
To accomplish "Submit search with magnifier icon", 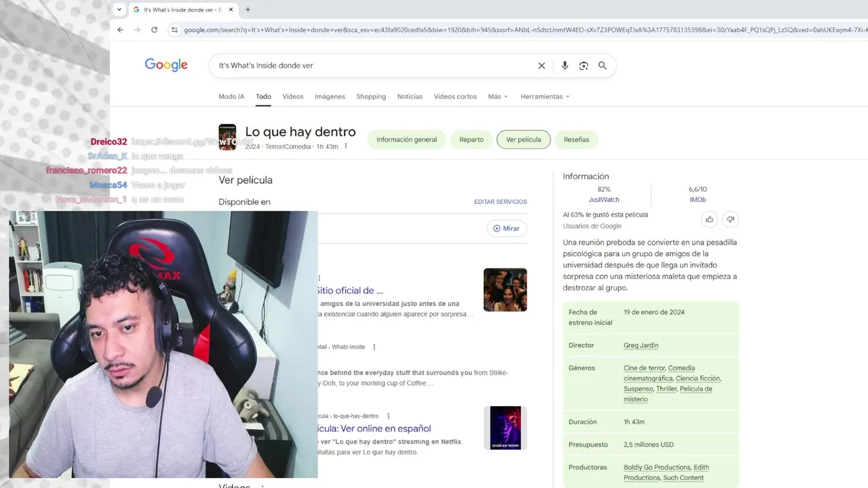I will pyautogui.click(x=602, y=66).
